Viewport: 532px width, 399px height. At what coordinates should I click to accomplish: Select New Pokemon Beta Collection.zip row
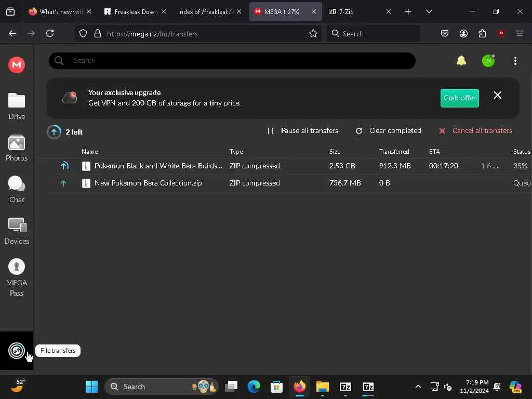tap(289, 183)
